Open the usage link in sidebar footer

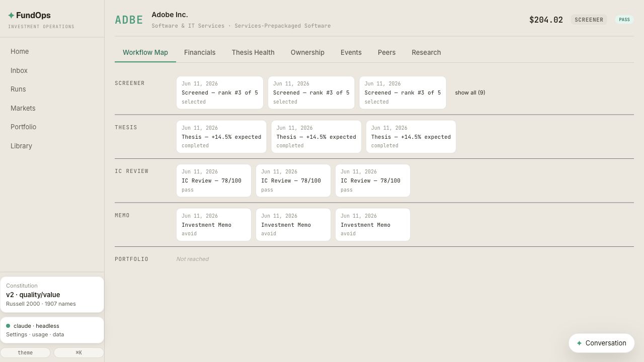40,335
